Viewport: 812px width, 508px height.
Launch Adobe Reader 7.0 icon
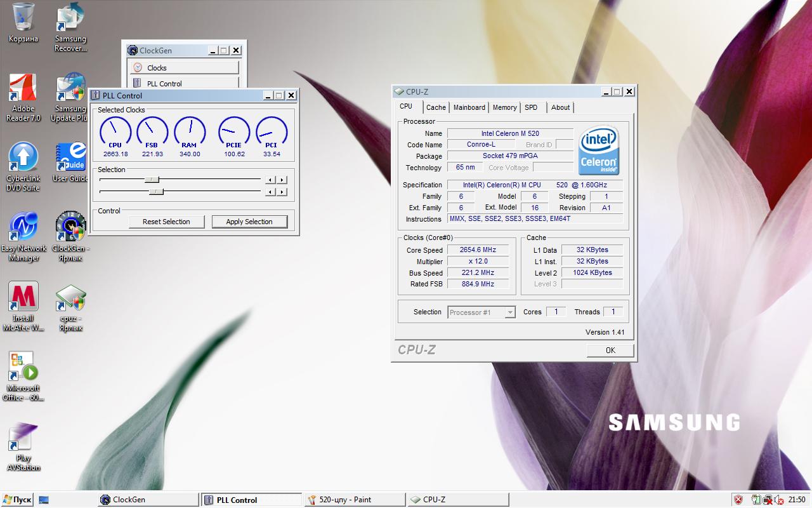coord(23,97)
